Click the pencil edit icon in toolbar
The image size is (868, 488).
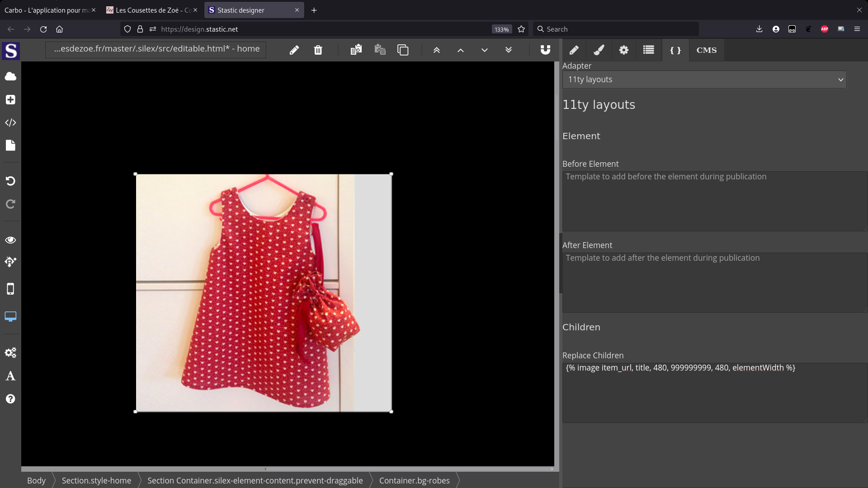coord(294,50)
